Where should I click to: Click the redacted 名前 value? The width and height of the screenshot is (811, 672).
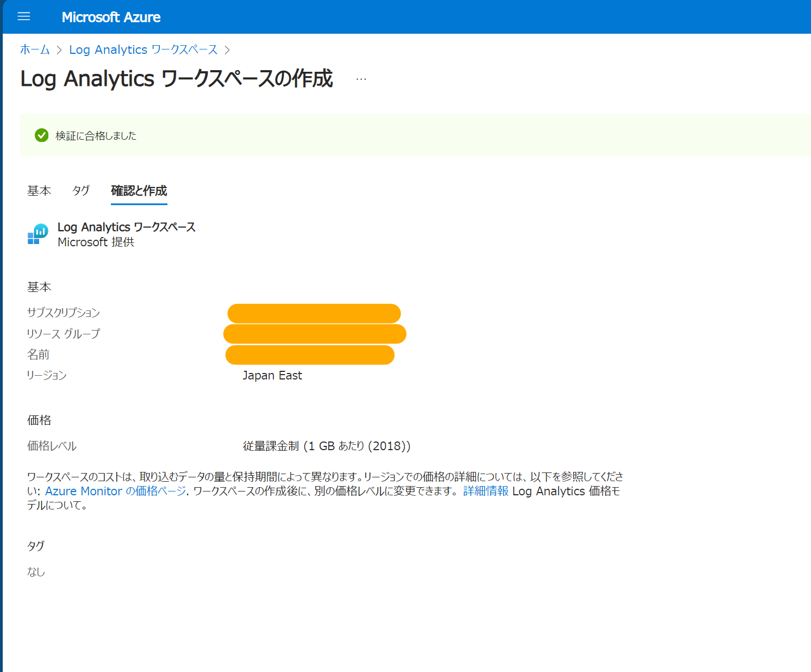[x=309, y=354]
